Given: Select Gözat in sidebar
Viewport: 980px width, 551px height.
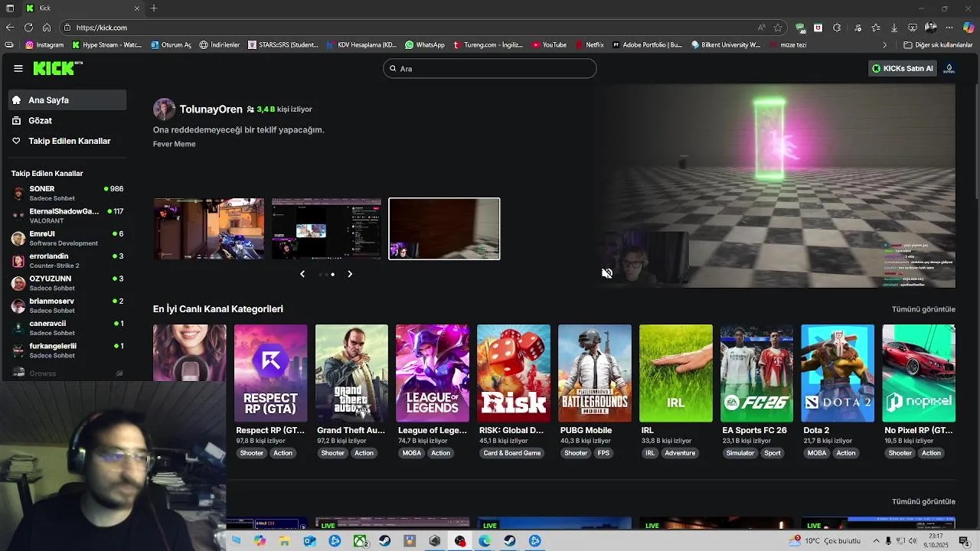Looking at the screenshot, I should click(x=67, y=121).
